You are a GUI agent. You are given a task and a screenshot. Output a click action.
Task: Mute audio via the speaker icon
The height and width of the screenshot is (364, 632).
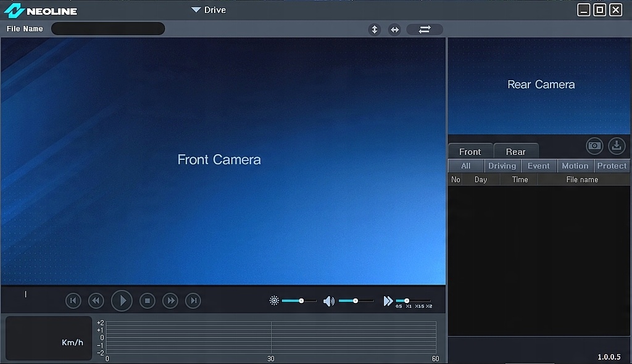pos(329,301)
